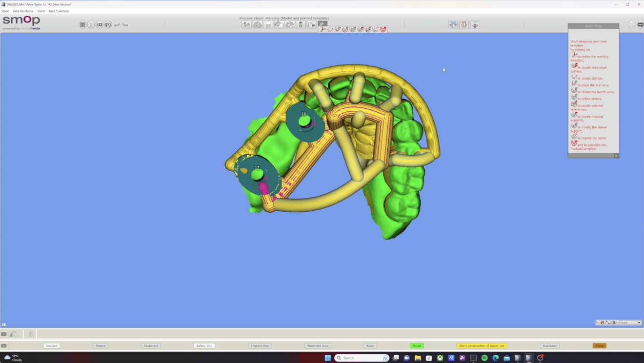Click the camera screenshot icon in toolbar
The height and width of the screenshot is (363, 644).
(108, 24)
